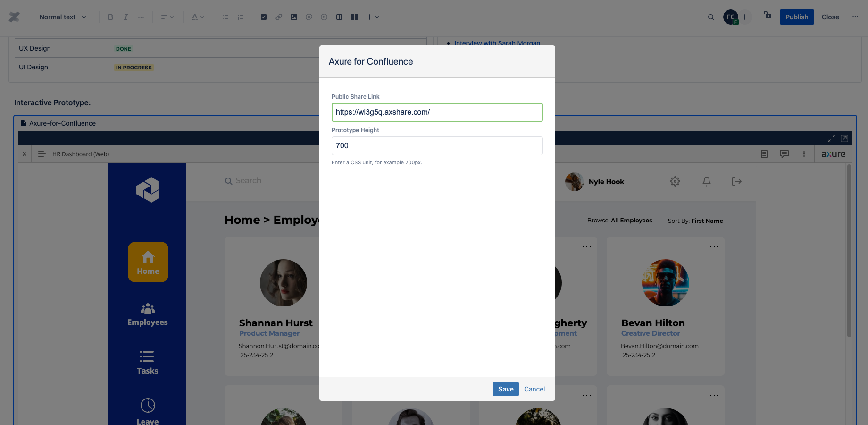868x425 pixels.
Task: Open the Normal text style dropdown
Action: click(x=63, y=17)
